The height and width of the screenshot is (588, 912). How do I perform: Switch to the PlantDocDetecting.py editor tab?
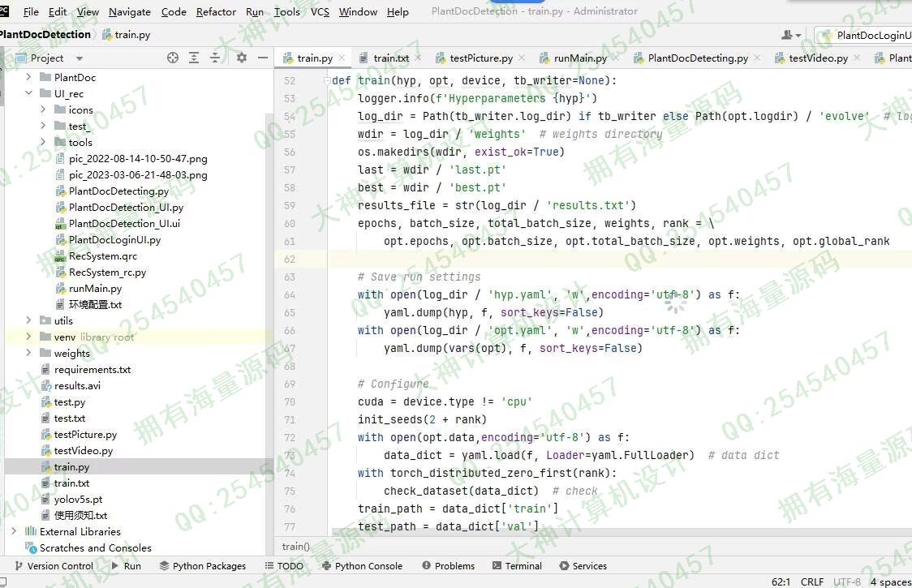[697, 58]
